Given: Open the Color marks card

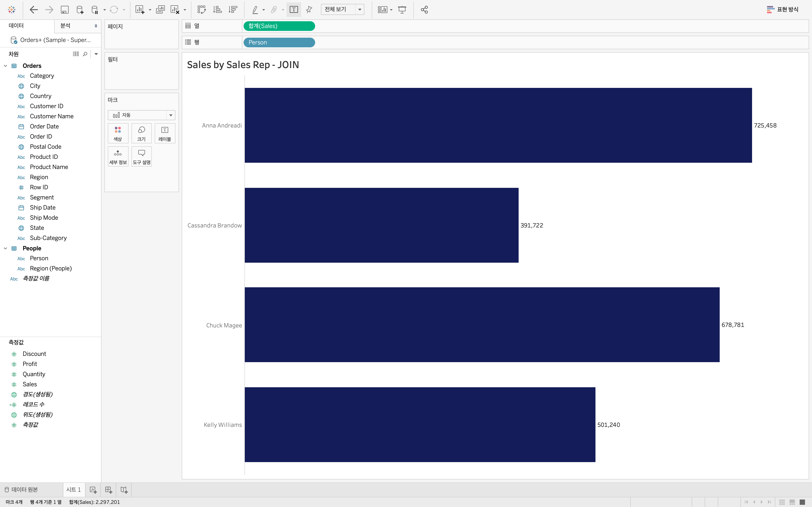Looking at the screenshot, I should coord(118,134).
